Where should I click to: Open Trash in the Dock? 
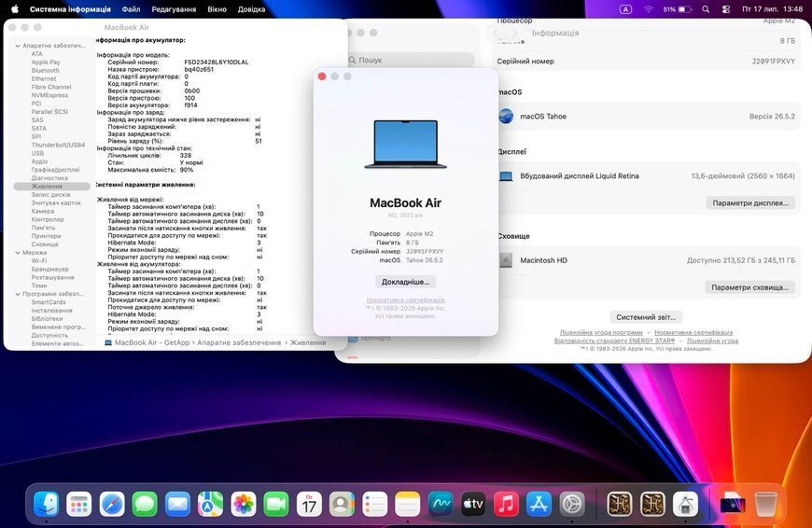[x=765, y=503]
